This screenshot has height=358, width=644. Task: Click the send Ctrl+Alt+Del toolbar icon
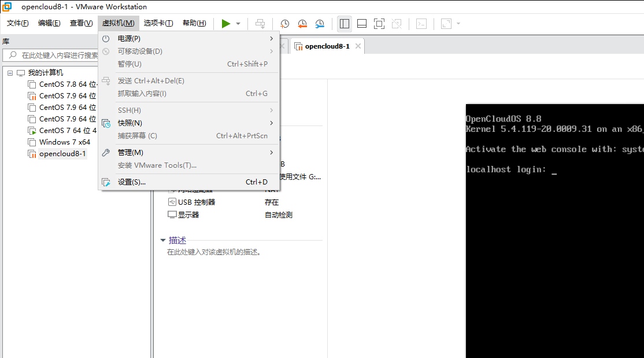click(x=260, y=24)
